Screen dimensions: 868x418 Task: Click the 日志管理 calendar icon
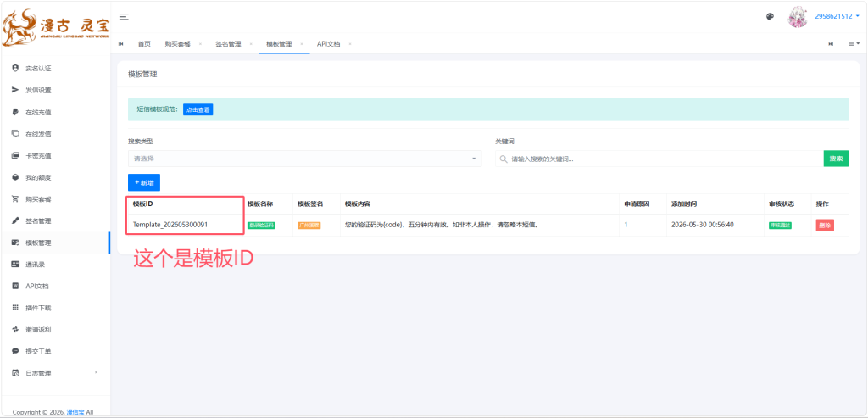pos(15,373)
